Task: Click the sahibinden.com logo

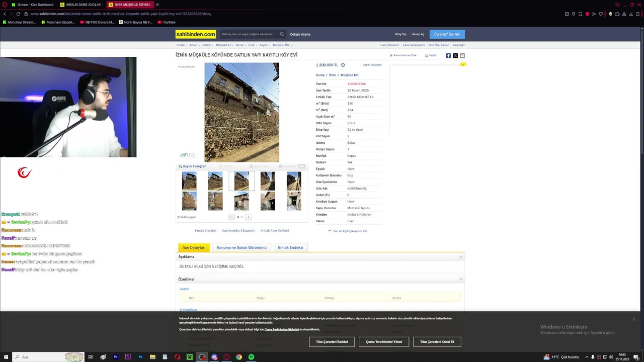Action: tap(196, 34)
